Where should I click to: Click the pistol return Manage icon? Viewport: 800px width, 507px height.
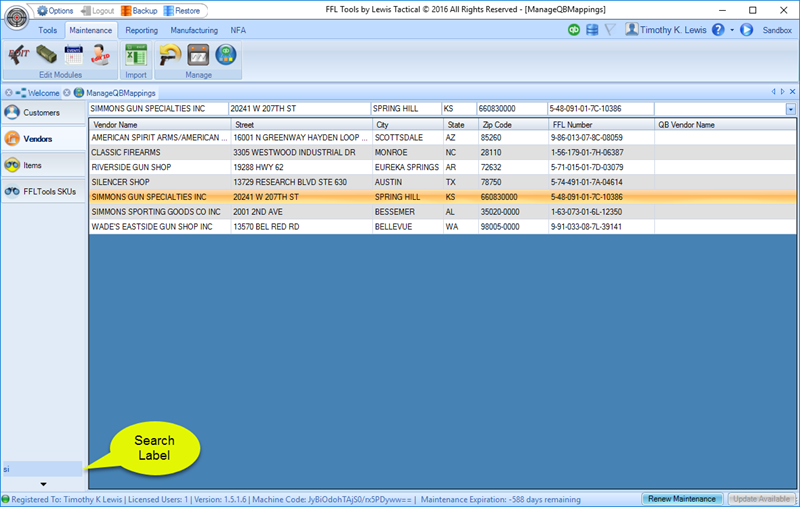170,55
